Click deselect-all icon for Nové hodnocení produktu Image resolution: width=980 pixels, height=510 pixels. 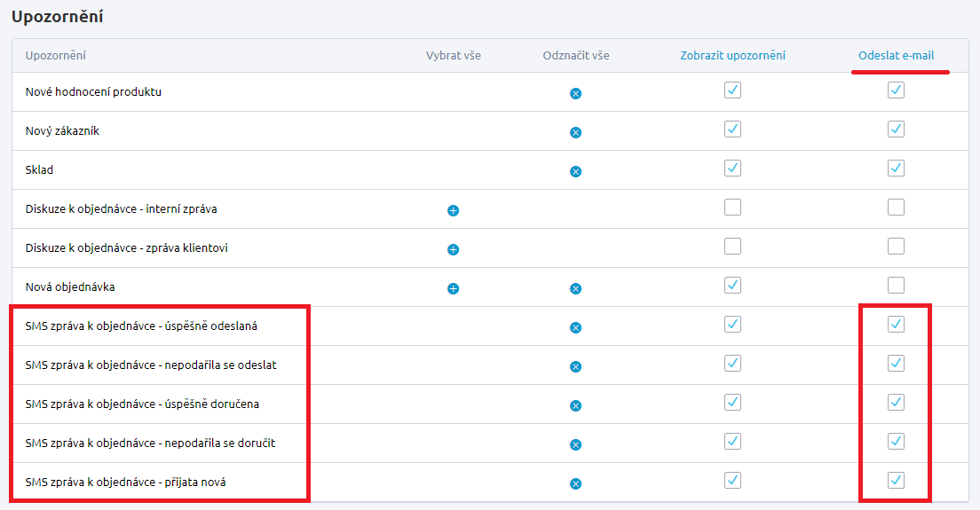[x=575, y=93]
